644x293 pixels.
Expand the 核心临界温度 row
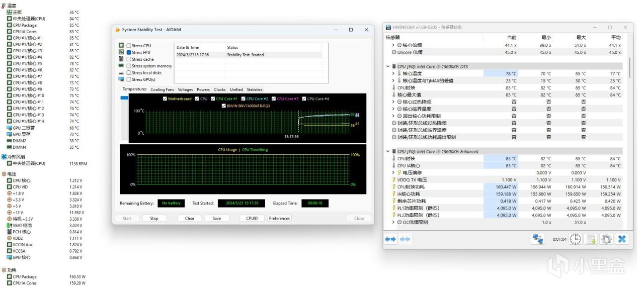(393, 109)
